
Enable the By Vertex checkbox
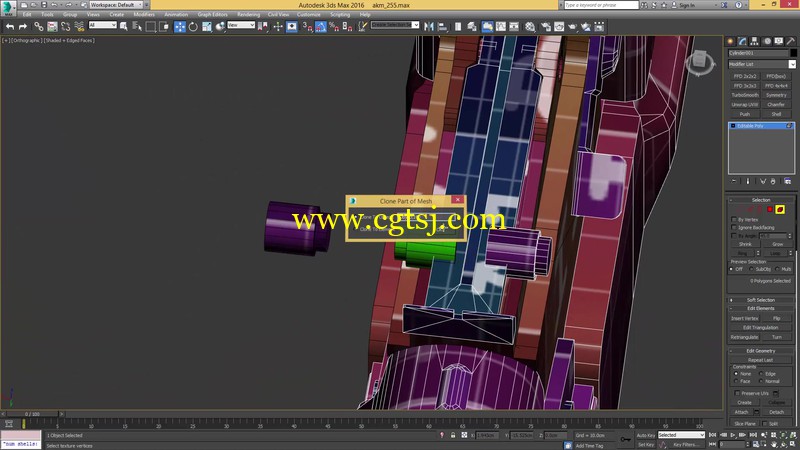coord(734,219)
